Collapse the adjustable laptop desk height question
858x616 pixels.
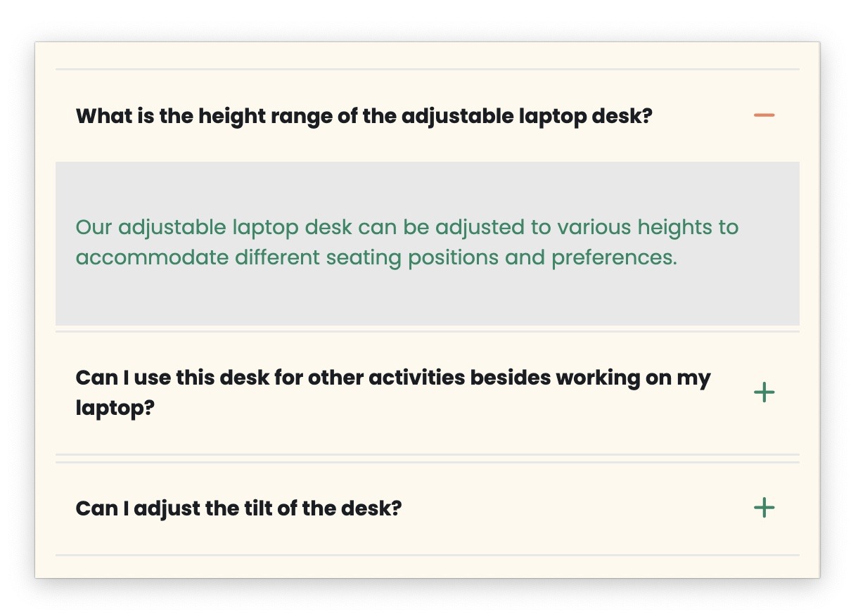[x=364, y=116]
